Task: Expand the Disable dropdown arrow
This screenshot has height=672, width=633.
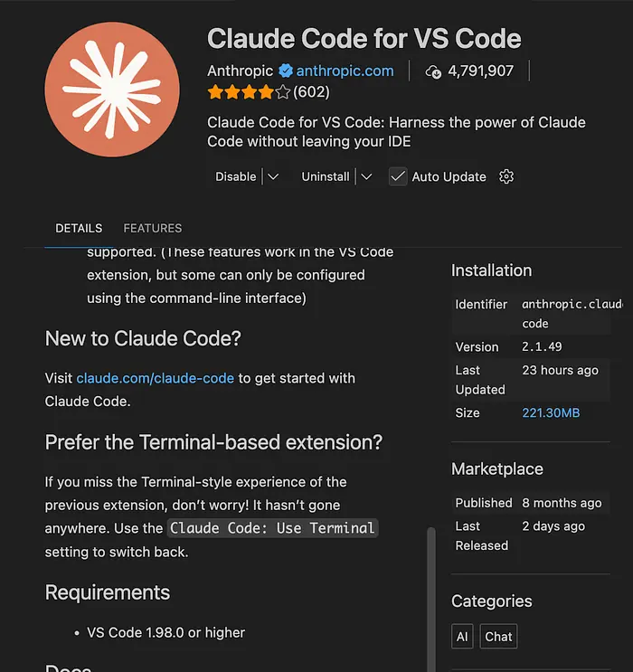Action: tap(273, 176)
